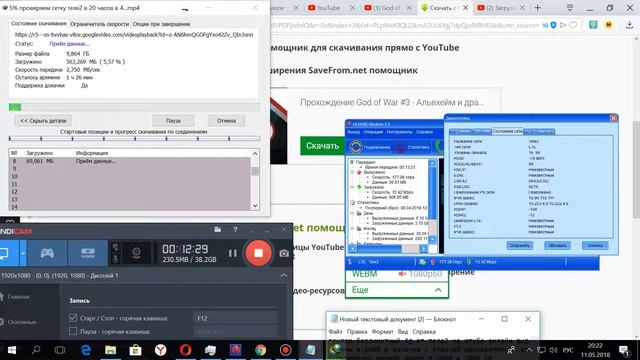Click the volume speaker icon in system tray

coord(553,350)
